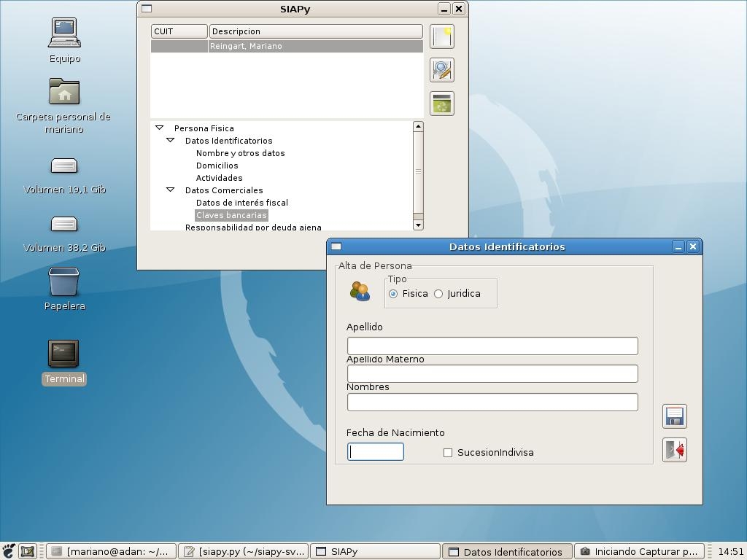Collapse the Datos Comerciales tree node
This screenshot has height=560, width=747.
pos(170,190)
